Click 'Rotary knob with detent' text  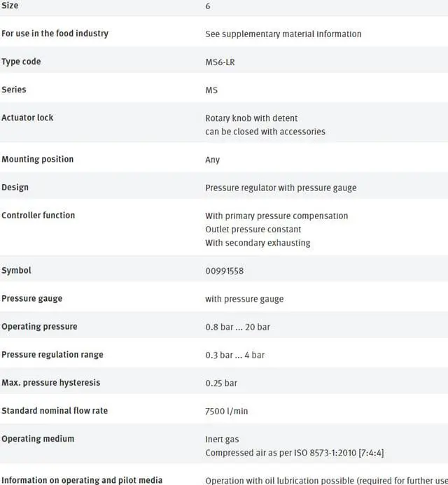click(x=251, y=118)
